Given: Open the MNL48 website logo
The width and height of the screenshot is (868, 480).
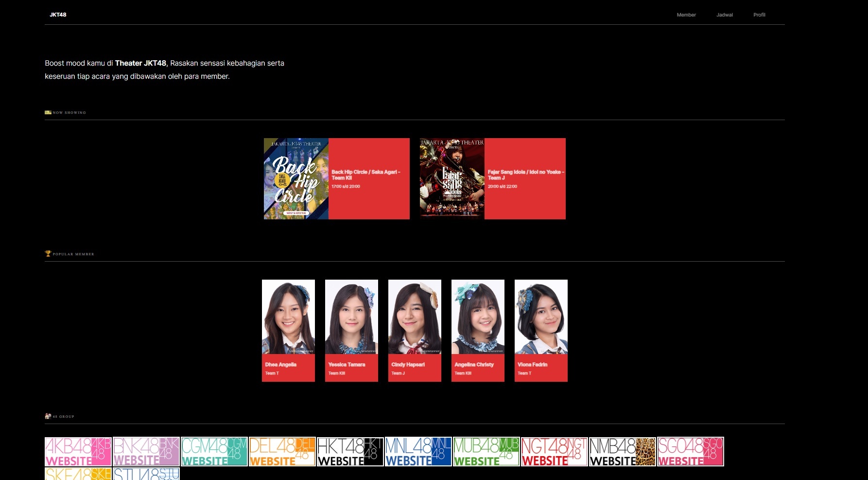Looking at the screenshot, I should point(418,452).
